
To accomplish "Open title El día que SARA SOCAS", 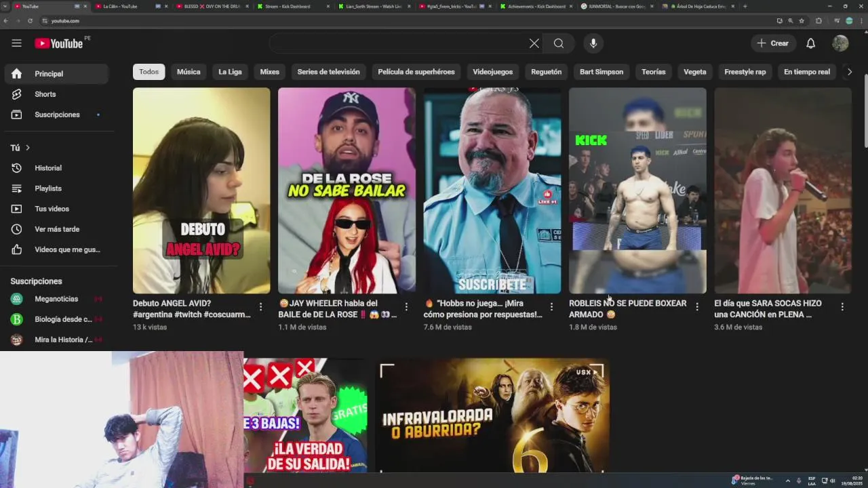I will coord(768,308).
